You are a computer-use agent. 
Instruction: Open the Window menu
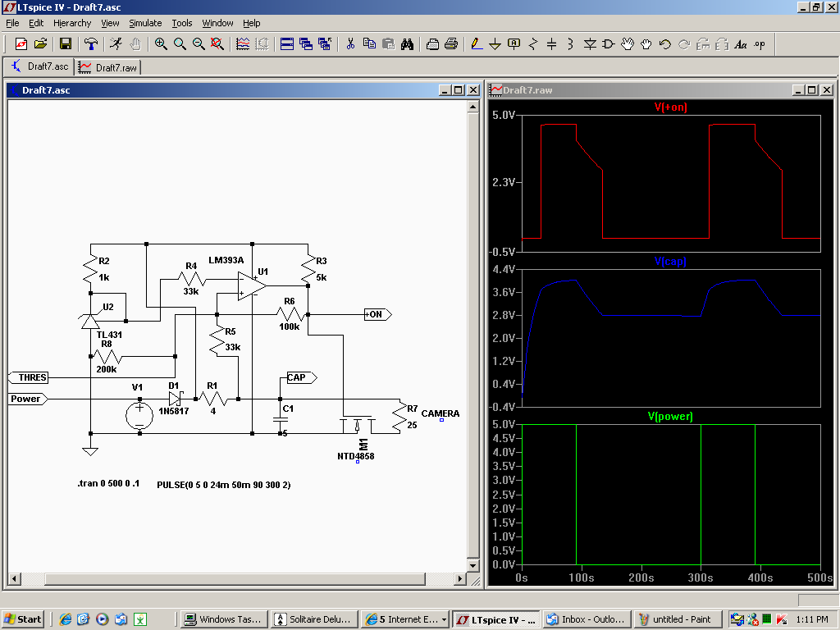[x=217, y=23]
